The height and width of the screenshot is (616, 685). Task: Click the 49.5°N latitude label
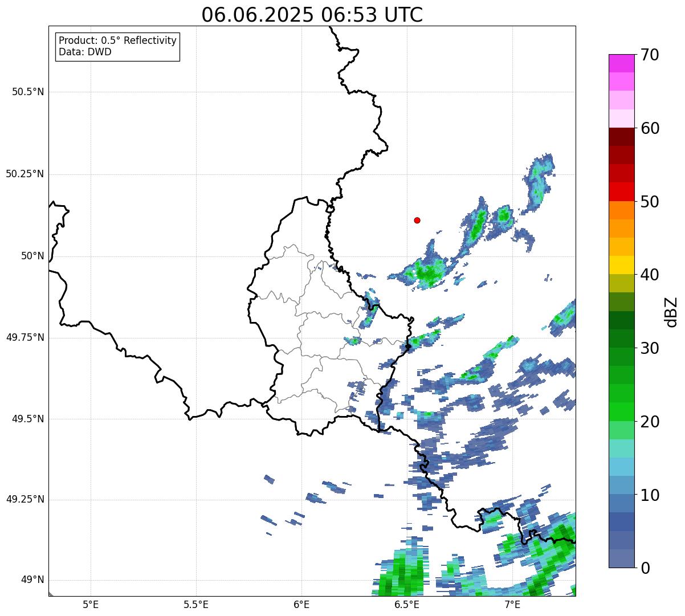pos(28,419)
